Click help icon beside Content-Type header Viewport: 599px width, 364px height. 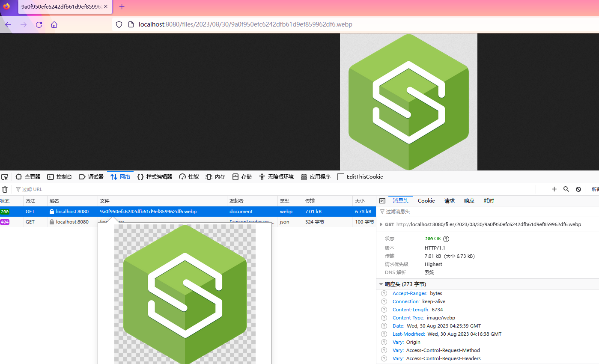[384, 318]
